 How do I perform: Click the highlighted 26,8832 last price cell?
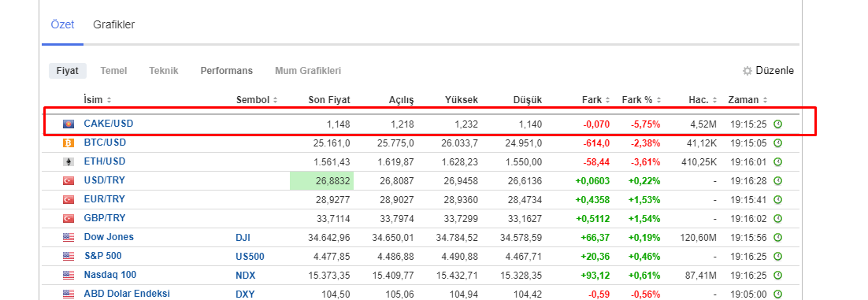(321, 180)
